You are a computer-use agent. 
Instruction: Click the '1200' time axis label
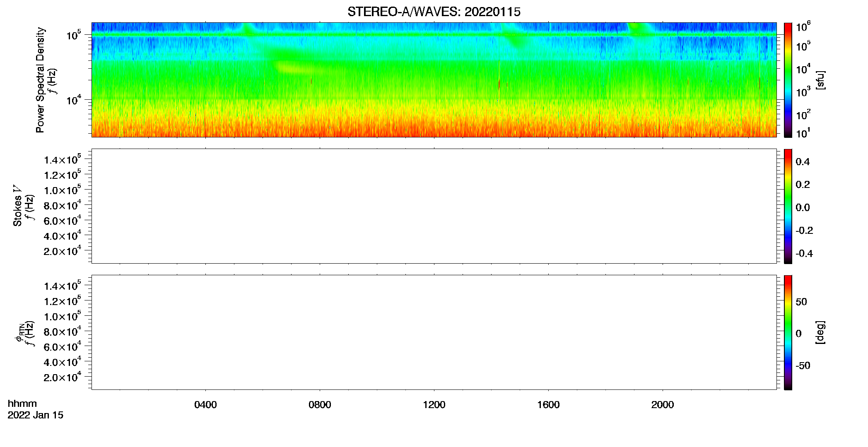point(434,405)
